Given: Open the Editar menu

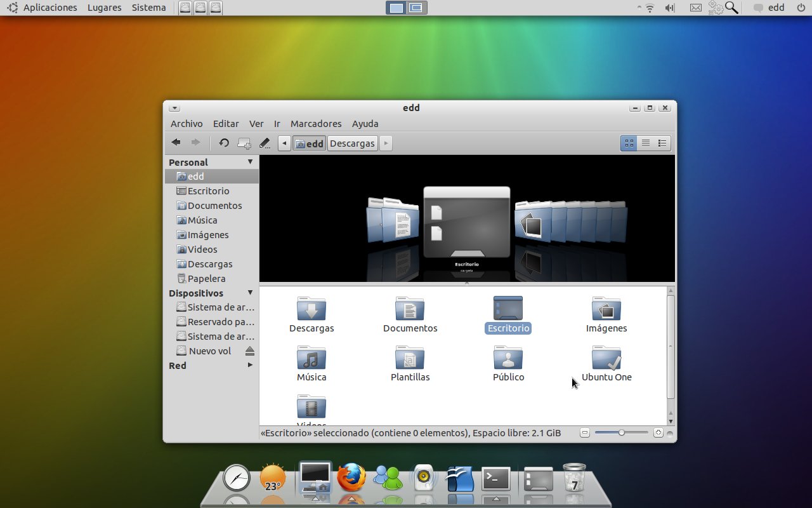Looking at the screenshot, I should (x=226, y=124).
